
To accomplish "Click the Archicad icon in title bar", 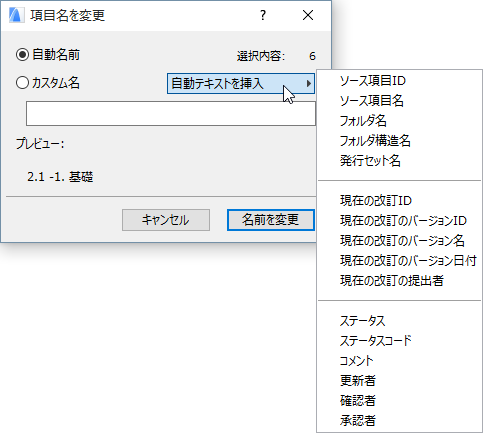I will click(16, 15).
